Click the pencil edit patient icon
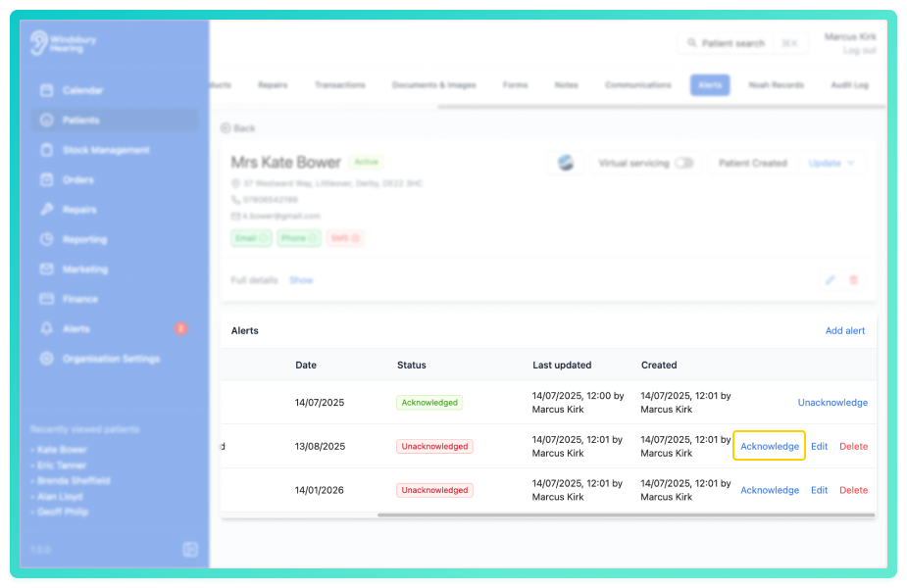The height and width of the screenshot is (588, 907). click(x=831, y=280)
